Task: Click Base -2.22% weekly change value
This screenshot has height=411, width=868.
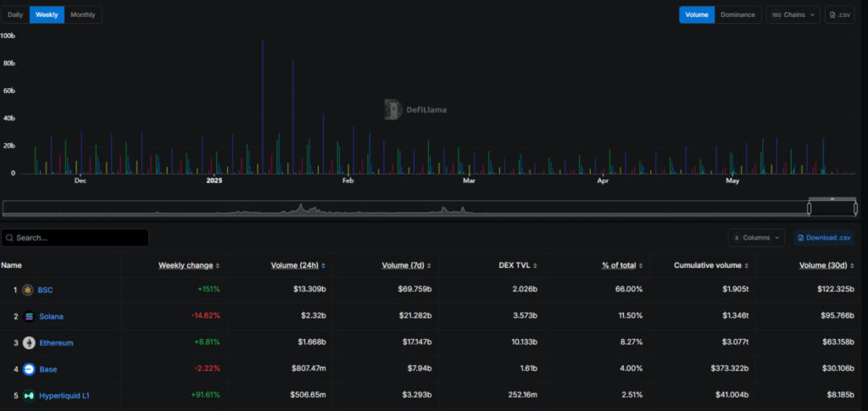Action: click(x=207, y=369)
